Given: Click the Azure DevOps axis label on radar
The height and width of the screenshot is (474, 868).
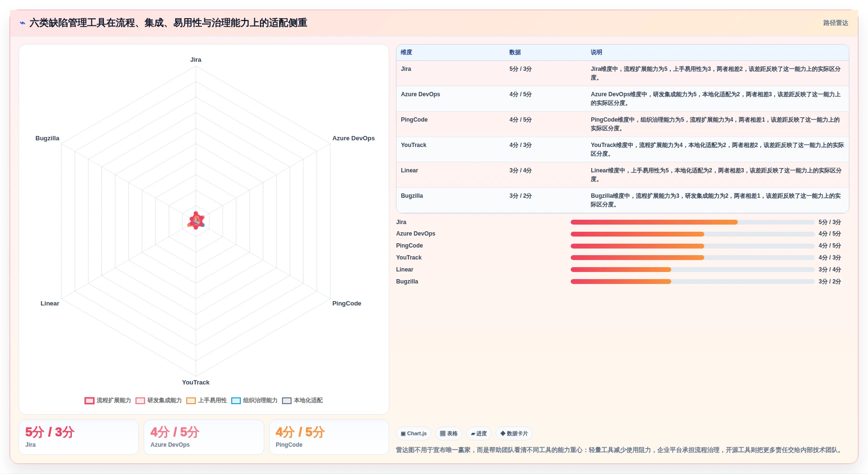Looking at the screenshot, I should click(x=353, y=138).
